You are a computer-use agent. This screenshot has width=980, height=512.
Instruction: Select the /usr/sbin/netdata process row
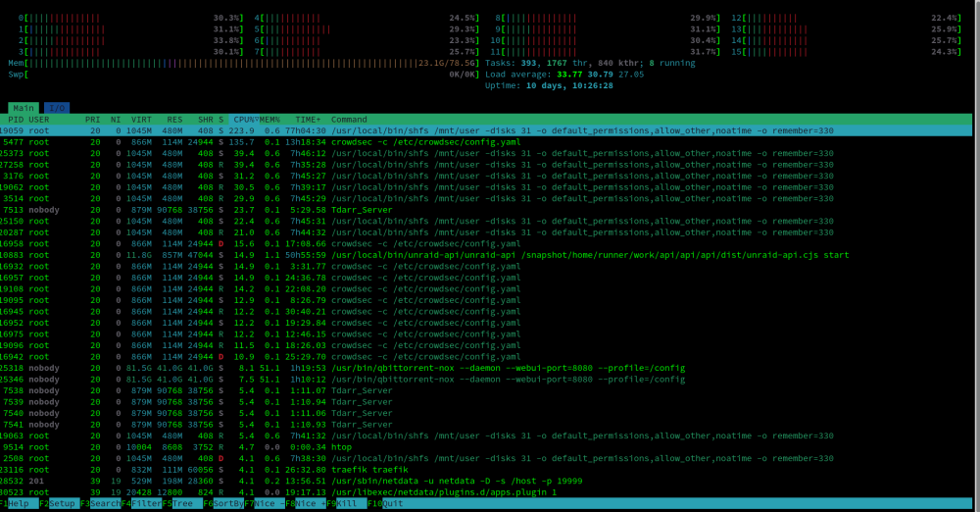tap(486, 481)
